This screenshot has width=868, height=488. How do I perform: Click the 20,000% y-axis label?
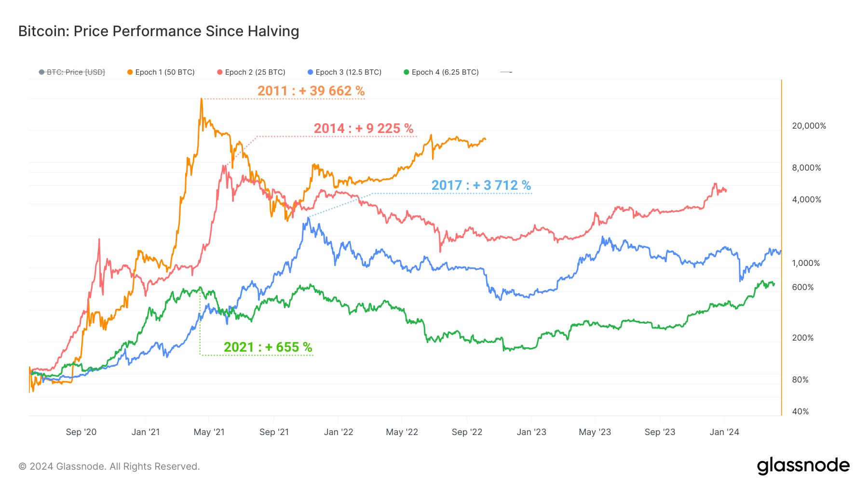tap(809, 126)
